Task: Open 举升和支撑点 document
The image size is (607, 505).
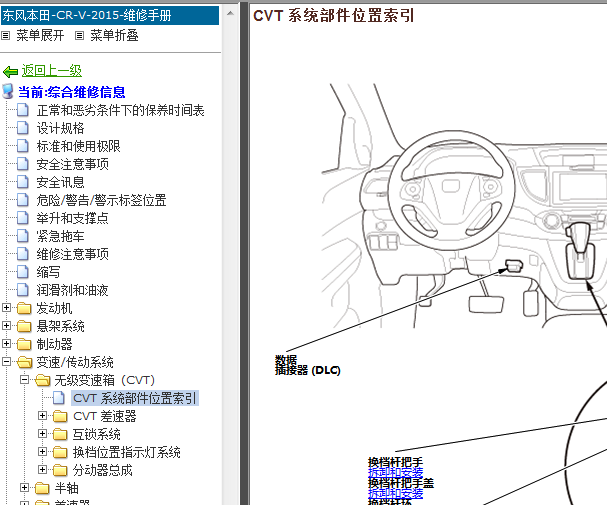Action: pyautogui.click(x=72, y=218)
